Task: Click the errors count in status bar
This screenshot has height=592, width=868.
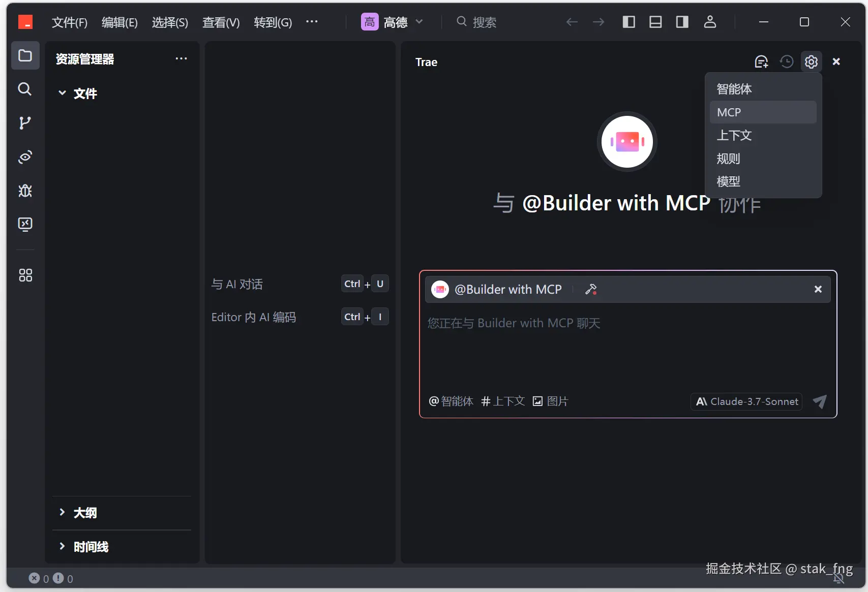Action: [39, 578]
